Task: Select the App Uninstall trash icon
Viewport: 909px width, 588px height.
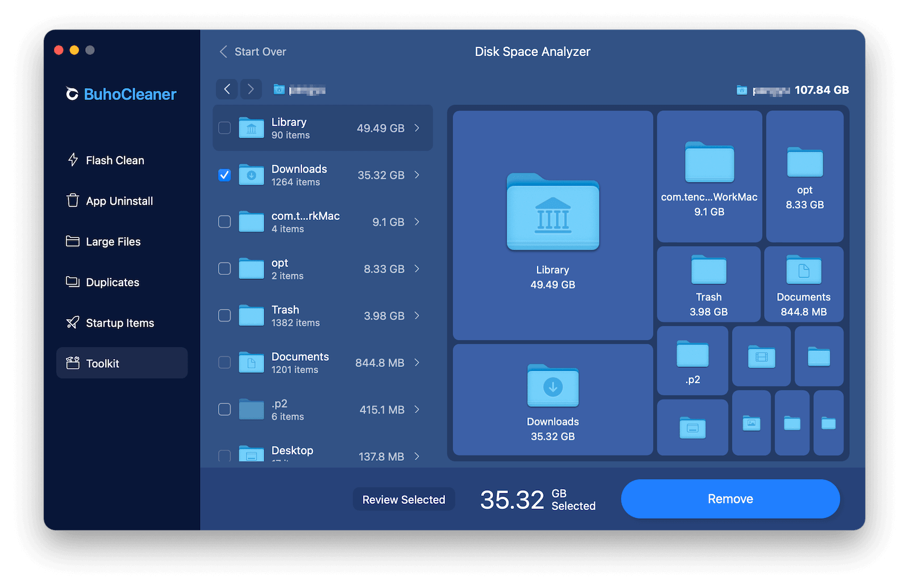Action: 73,201
